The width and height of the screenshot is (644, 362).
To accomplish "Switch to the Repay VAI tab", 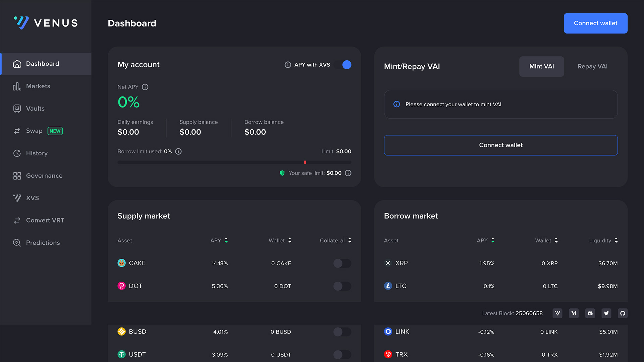I will pos(592,66).
